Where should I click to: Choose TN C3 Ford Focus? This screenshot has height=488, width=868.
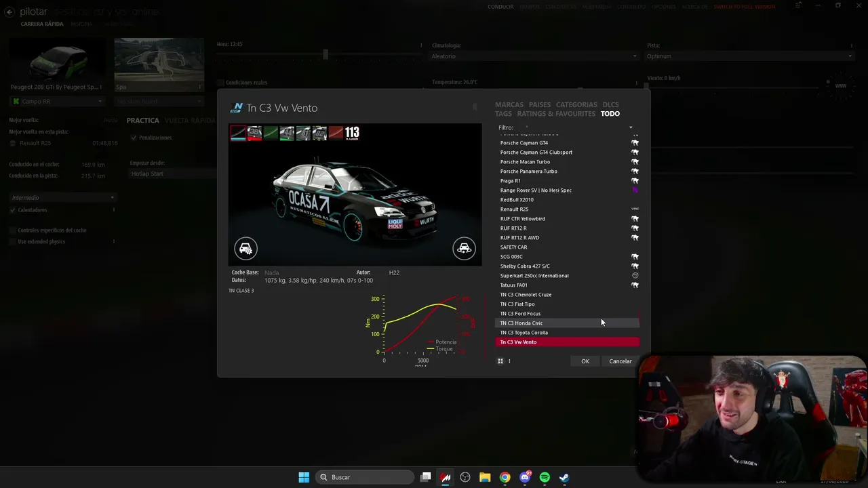pos(568,314)
